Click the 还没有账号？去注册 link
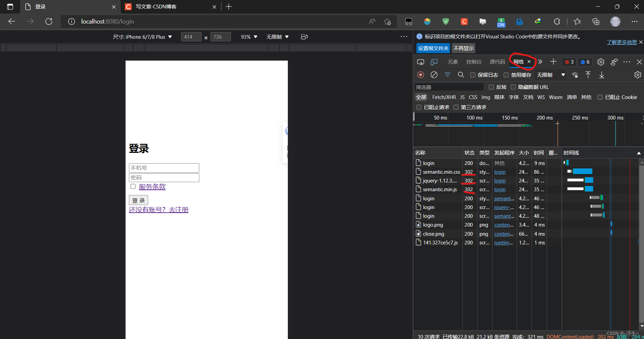Screen dimensions: 644x339 coord(159,210)
